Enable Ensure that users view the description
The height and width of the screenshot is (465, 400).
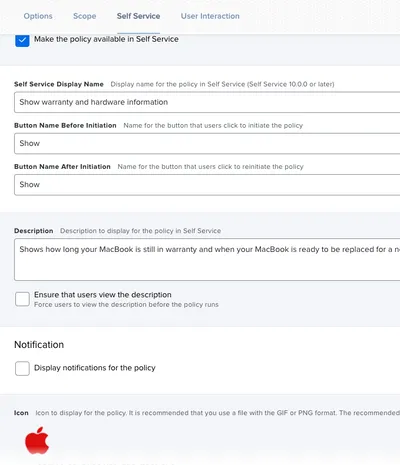pyautogui.click(x=22, y=299)
